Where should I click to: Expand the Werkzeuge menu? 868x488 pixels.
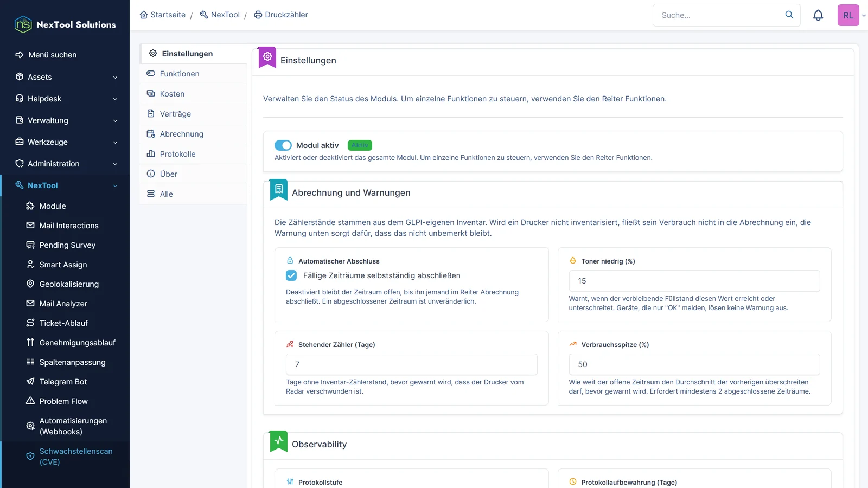[x=65, y=142]
